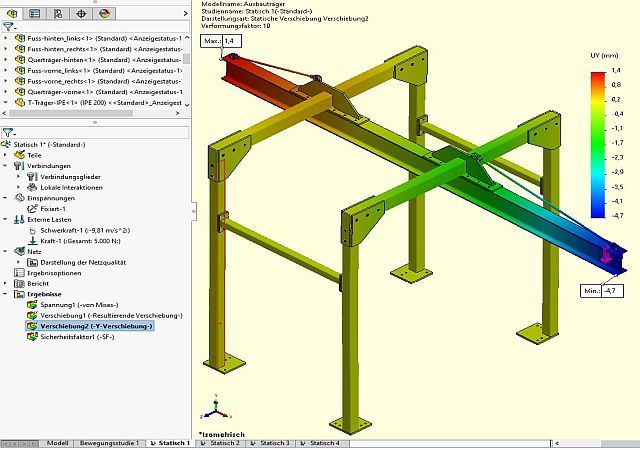Switch to the Statisch 2 study tab
This screenshot has width=640, height=450.
[x=225, y=442]
